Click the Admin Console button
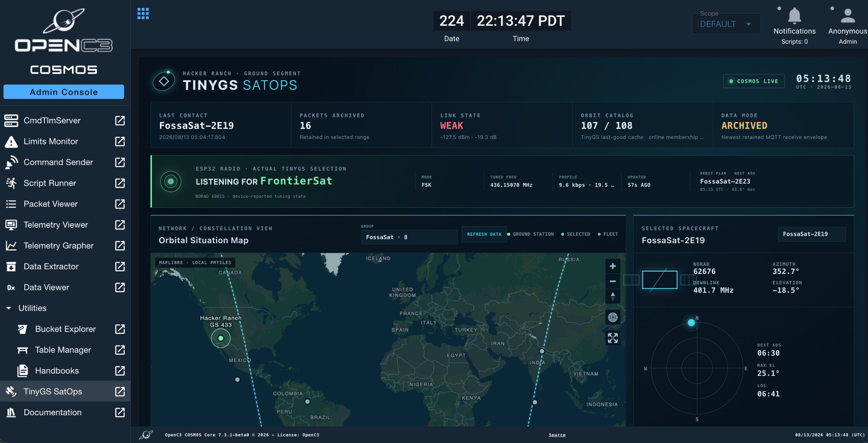868x443 pixels. 64,92
